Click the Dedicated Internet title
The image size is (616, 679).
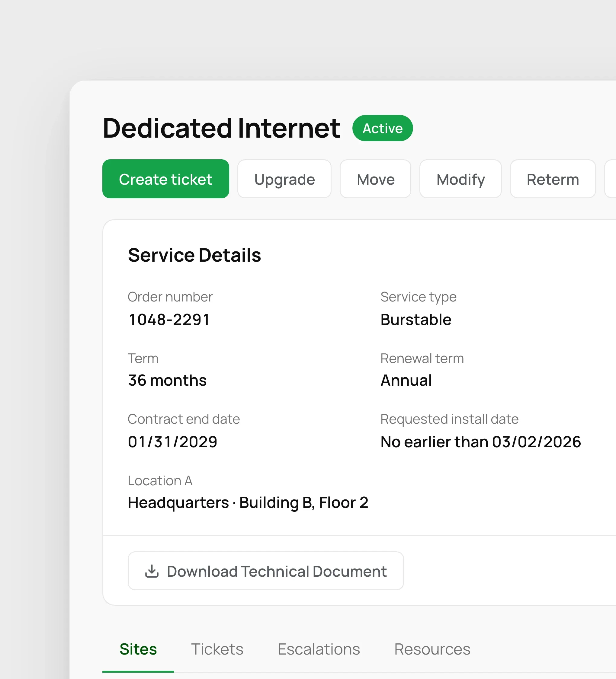click(221, 128)
